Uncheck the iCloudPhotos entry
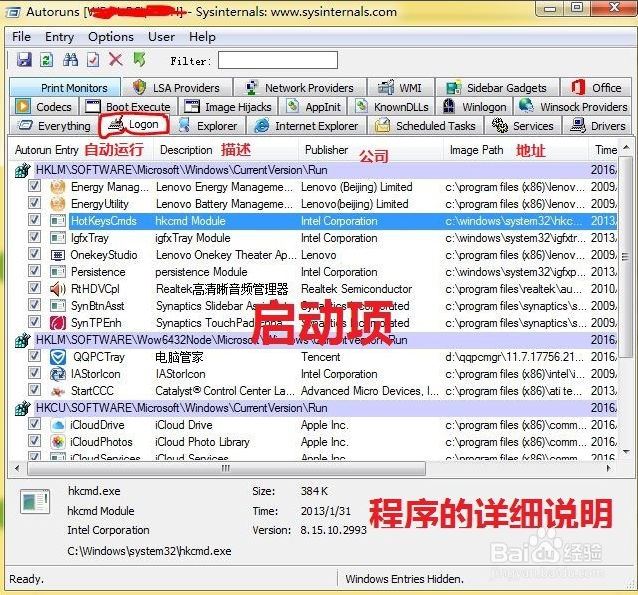The width and height of the screenshot is (638, 595). [x=35, y=441]
